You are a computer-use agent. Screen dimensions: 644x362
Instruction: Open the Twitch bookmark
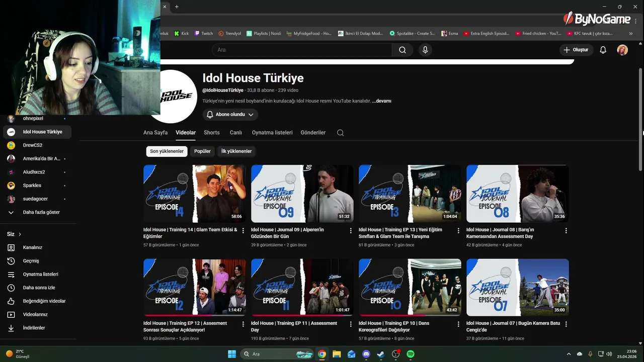pos(204,34)
